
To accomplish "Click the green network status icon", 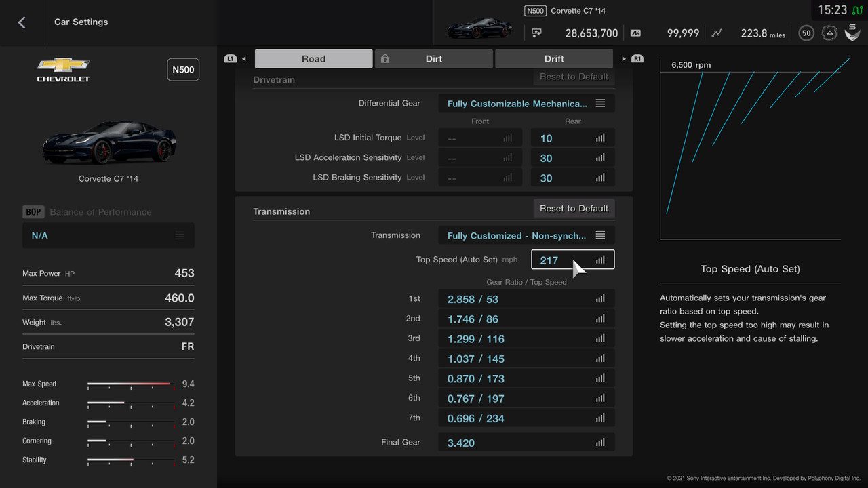I will click(x=858, y=10).
